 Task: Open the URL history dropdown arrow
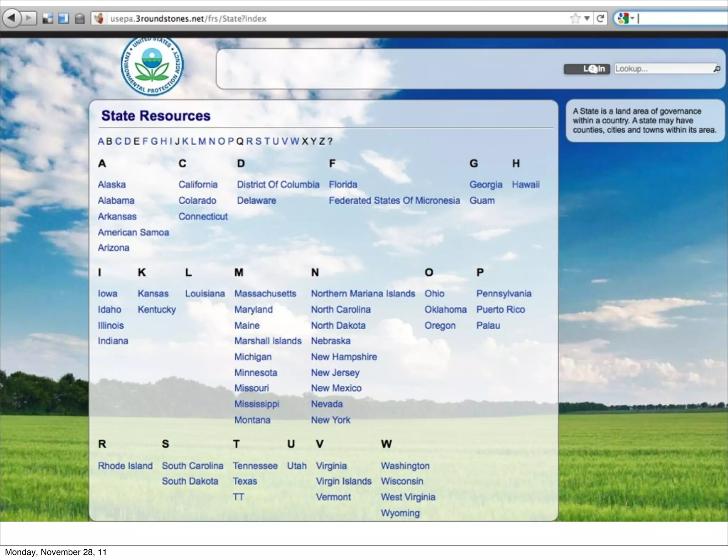coord(587,18)
